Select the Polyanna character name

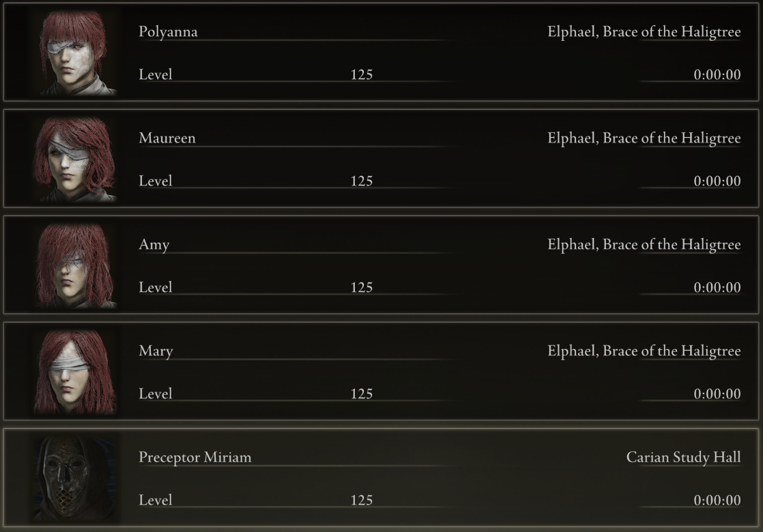pyautogui.click(x=168, y=32)
